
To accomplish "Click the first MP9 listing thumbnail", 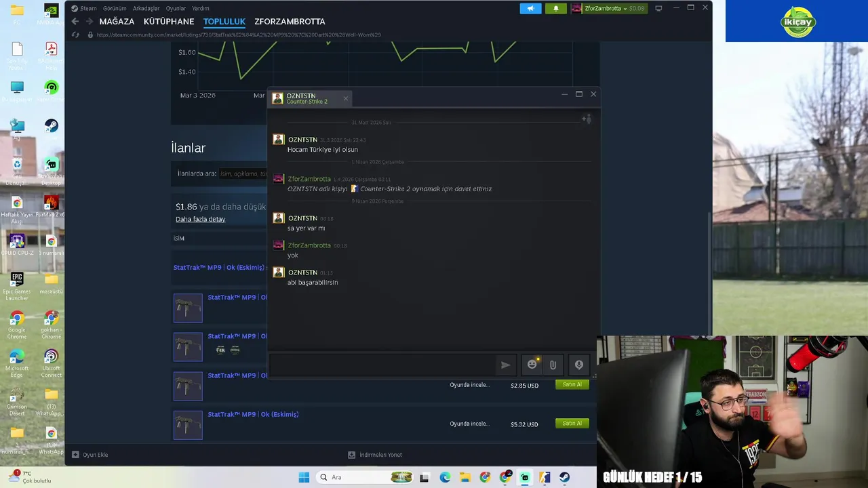I will (188, 308).
